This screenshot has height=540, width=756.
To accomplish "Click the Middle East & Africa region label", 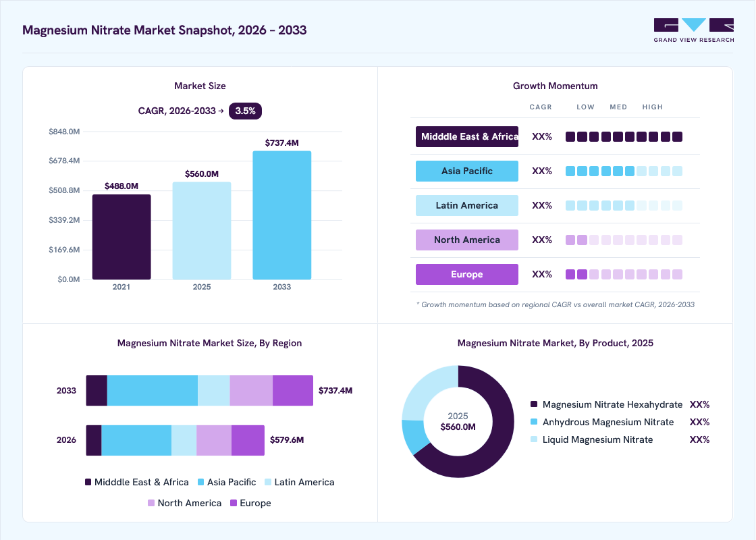I will [x=466, y=136].
